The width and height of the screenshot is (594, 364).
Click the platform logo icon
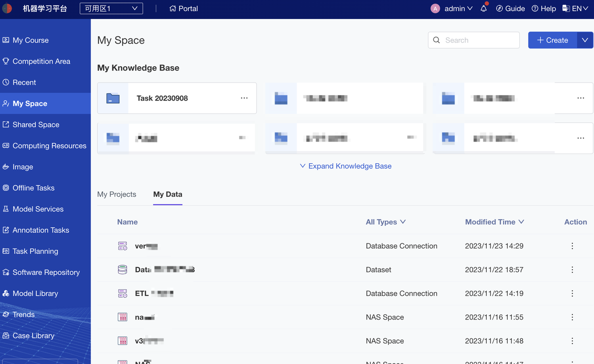6,8
